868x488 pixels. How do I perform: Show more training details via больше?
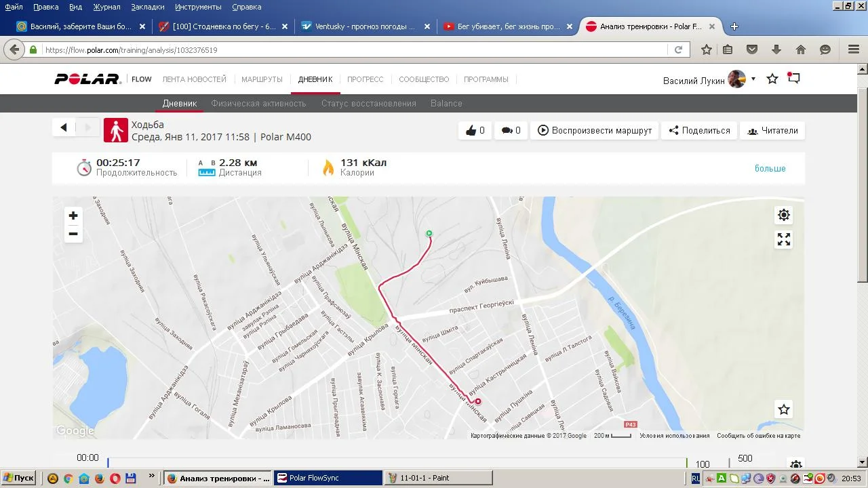(x=770, y=168)
